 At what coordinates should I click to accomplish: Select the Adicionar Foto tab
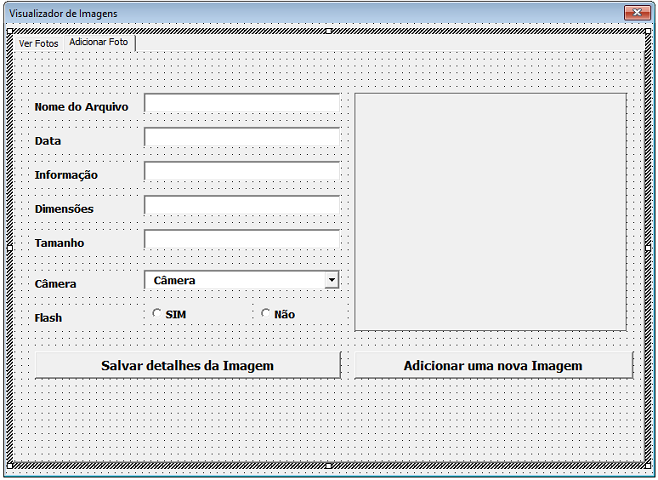tap(98, 43)
